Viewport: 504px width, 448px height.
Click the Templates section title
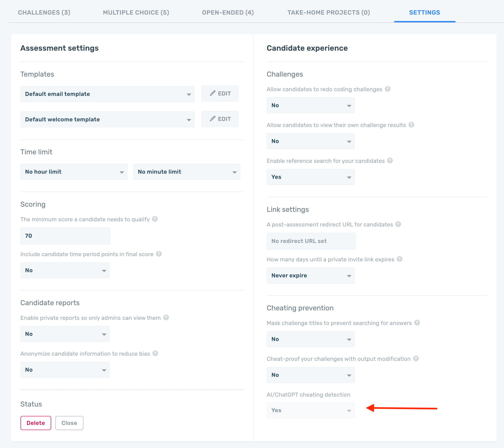point(37,74)
